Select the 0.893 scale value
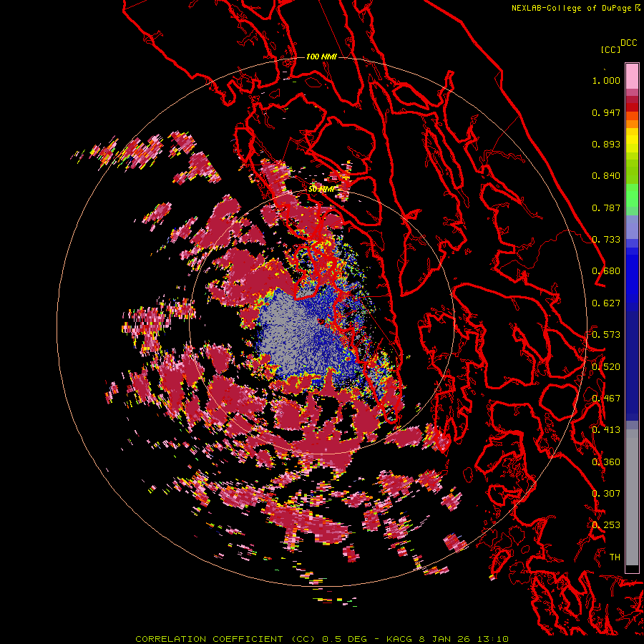The image size is (644, 644). [606, 144]
